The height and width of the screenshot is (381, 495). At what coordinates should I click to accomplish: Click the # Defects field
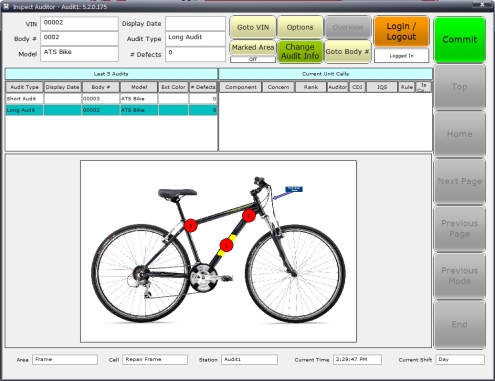(x=195, y=54)
